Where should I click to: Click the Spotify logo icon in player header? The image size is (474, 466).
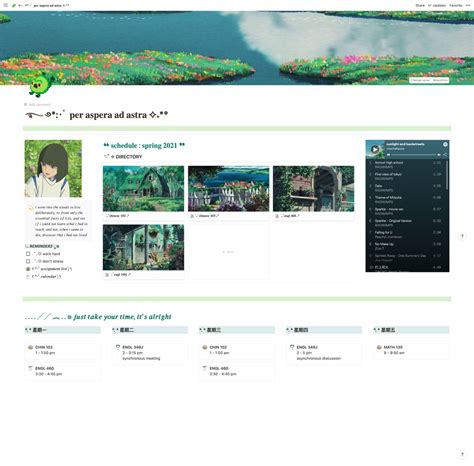pyautogui.click(x=445, y=144)
